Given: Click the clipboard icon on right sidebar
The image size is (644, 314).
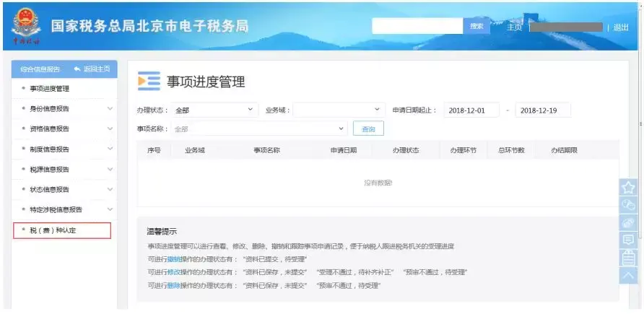Looking at the screenshot, I should [x=628, y=258].
